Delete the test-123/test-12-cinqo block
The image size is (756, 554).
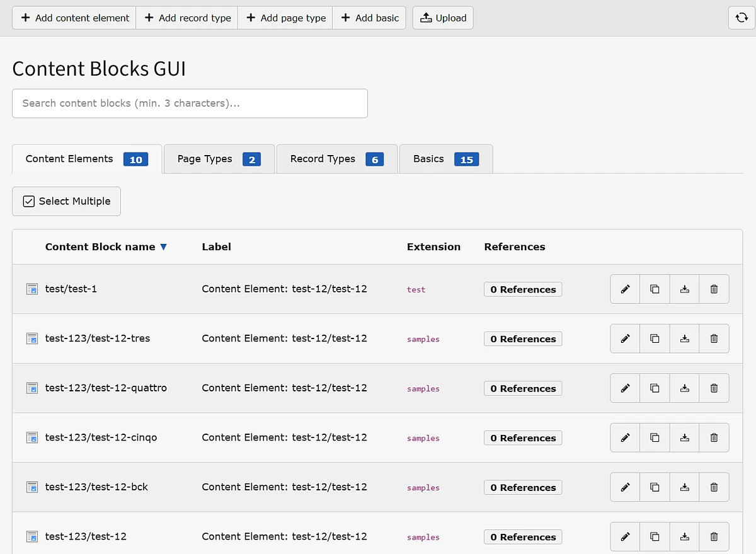[x=714, y=438]
